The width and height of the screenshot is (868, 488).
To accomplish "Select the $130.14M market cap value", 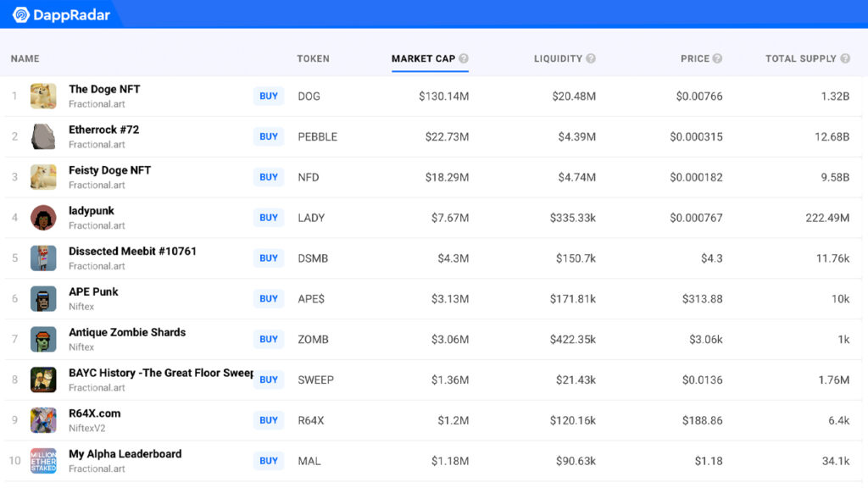I will [x=443, y=97].
